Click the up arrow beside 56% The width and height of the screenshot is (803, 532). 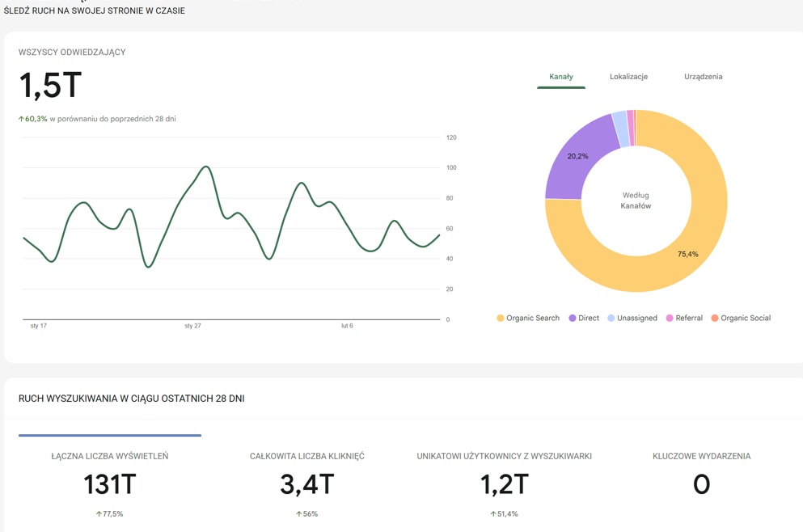298,514
